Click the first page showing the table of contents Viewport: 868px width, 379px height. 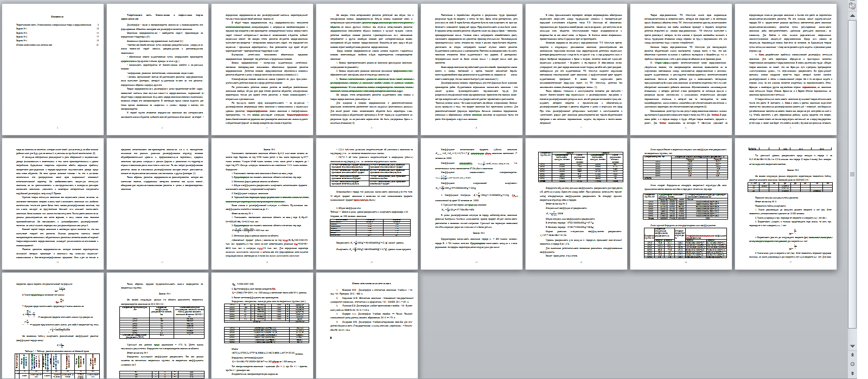53,70
